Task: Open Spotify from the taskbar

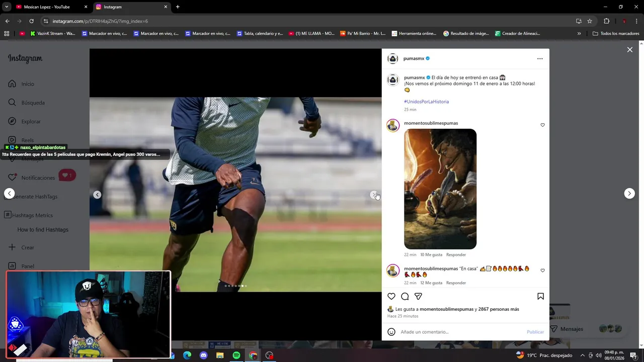Action: click(236, 355)
